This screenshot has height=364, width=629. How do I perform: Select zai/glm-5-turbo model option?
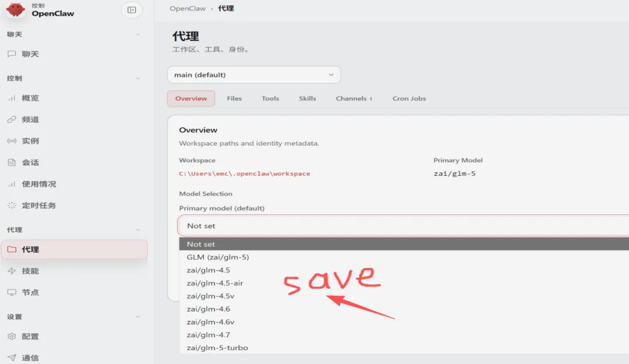(404, 348)
